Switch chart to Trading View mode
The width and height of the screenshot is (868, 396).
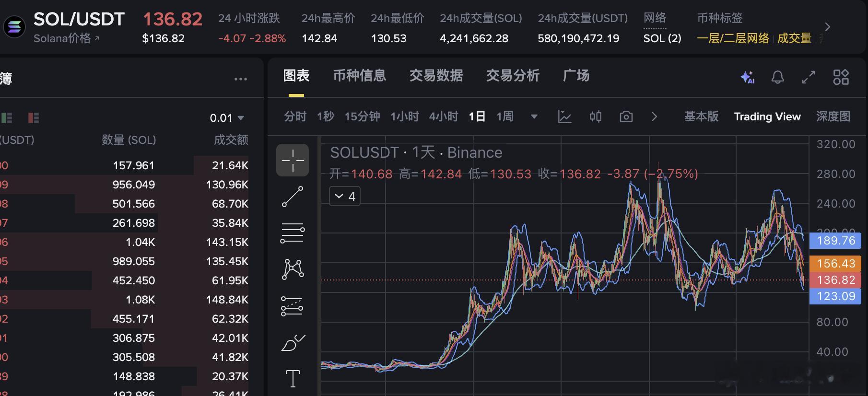point(767,116)
